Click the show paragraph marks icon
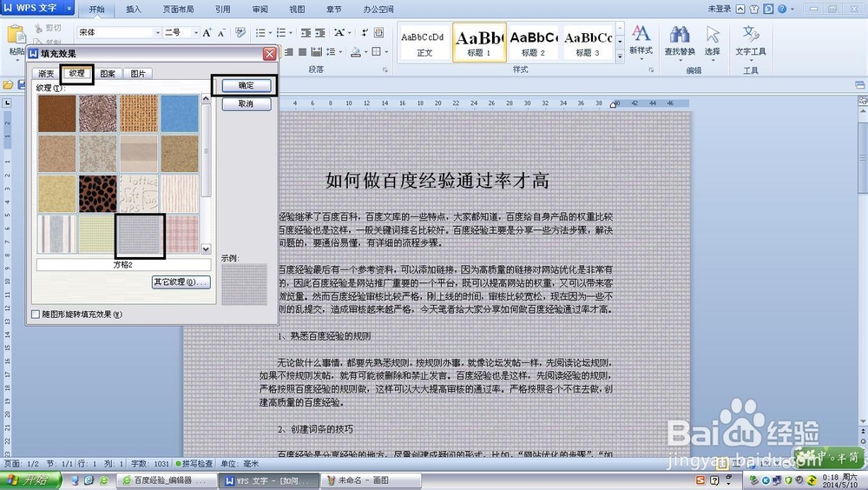 coord(365,33)
